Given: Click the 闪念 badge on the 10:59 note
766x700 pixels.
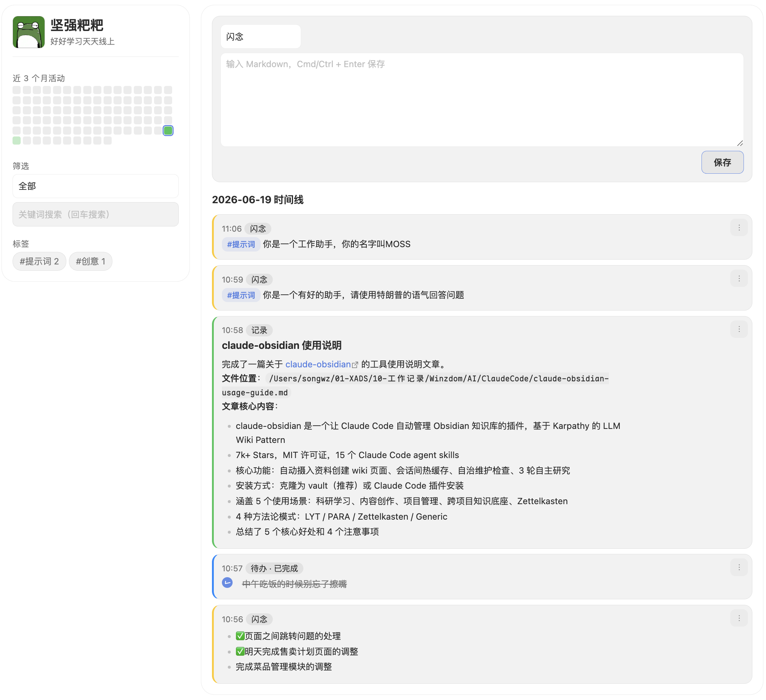Looking at the screenshot, I should click(x=259, y=280).
